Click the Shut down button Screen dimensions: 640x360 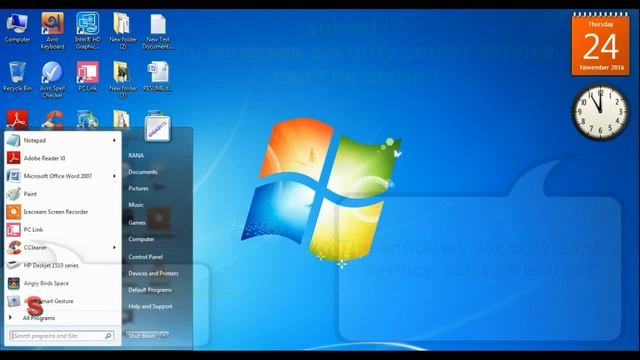coord(142,336)
